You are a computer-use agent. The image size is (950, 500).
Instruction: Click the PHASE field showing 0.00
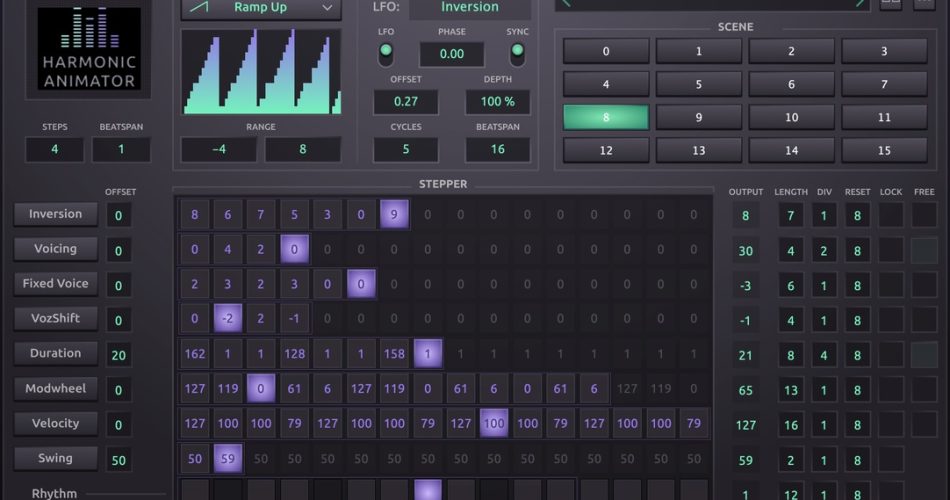click(x=452, y=54)
